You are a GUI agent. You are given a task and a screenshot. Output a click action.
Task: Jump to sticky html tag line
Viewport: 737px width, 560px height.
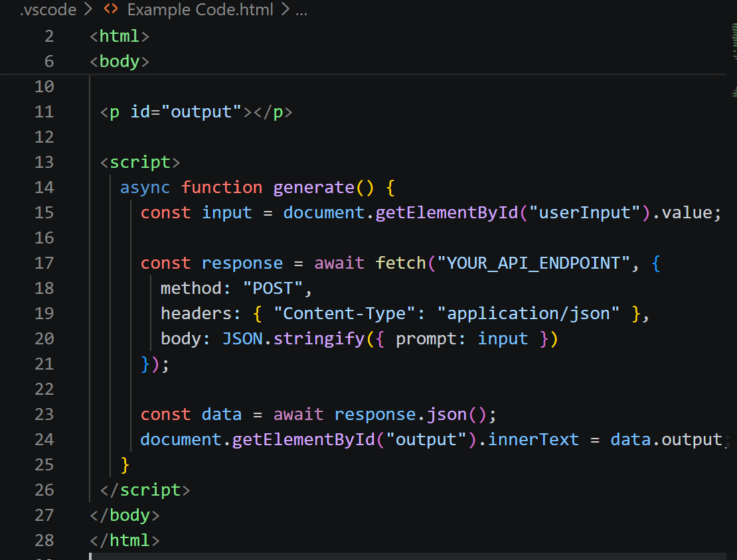pos(120,36)
